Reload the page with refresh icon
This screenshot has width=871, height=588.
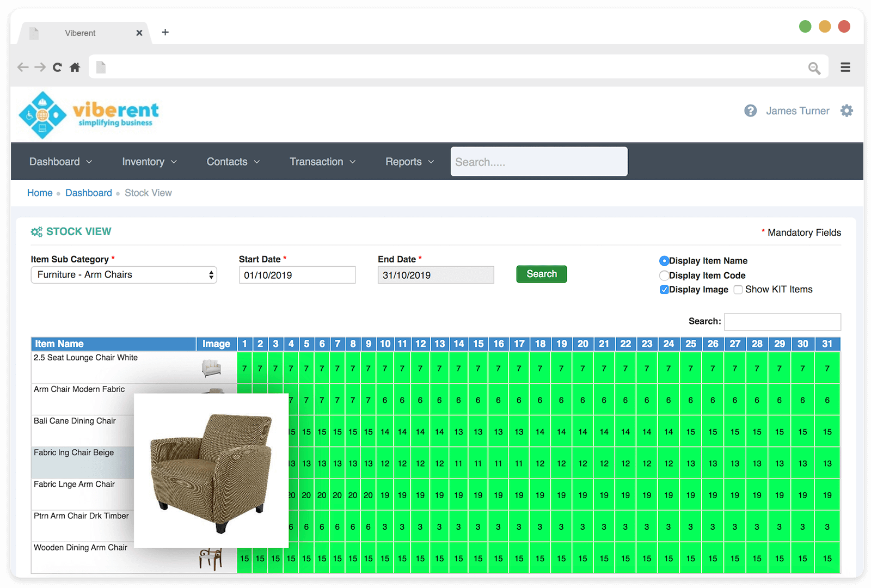[x=57, y=68]
